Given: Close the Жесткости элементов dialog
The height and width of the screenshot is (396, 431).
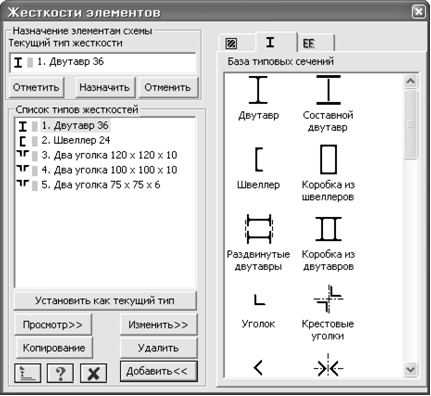Looking at the screenshot, I should [x=418, y=12].
